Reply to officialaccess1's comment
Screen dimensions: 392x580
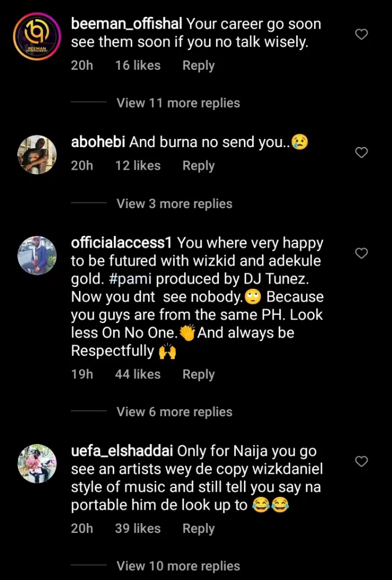[199, 375]
